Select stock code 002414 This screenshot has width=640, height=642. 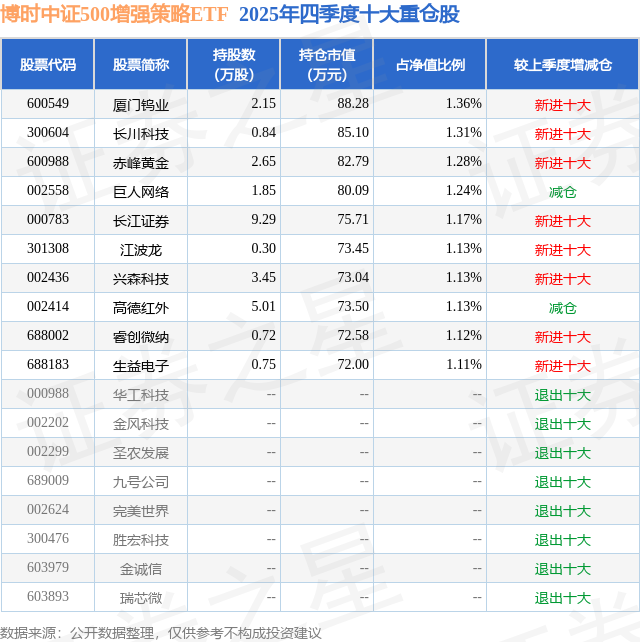coord(48,307)
